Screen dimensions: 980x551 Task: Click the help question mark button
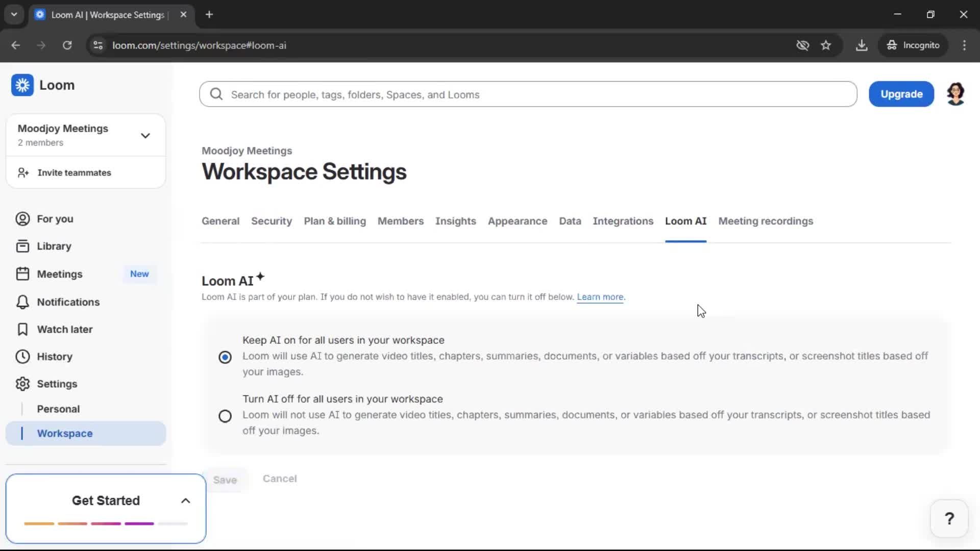pyautogui.click(x=949, y=519)
